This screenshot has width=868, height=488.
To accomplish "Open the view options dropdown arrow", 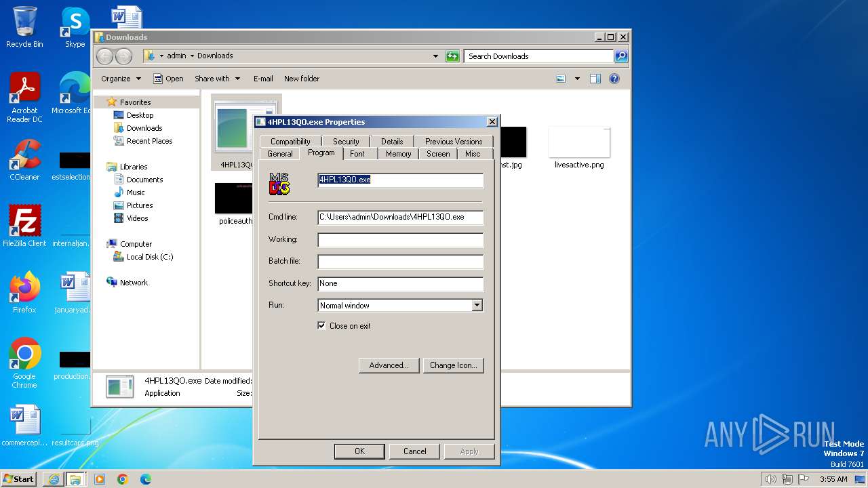I will click(x=577, y=79).
